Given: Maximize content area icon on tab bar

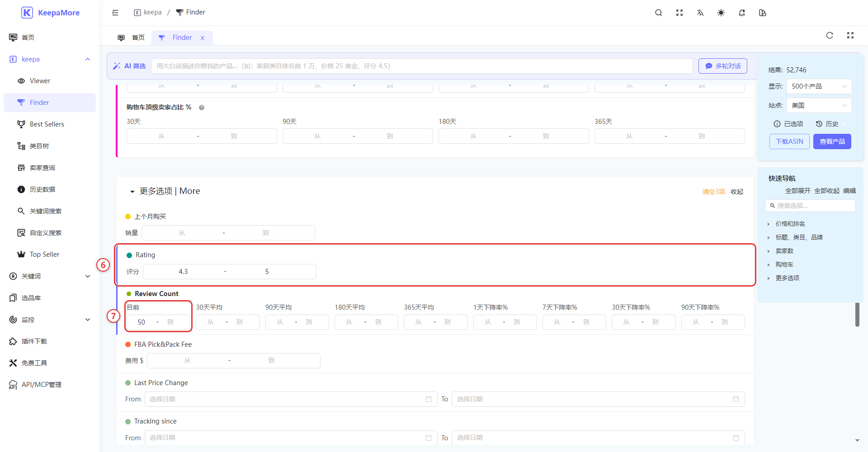Looking at the screenshot, I should point(850,35).
